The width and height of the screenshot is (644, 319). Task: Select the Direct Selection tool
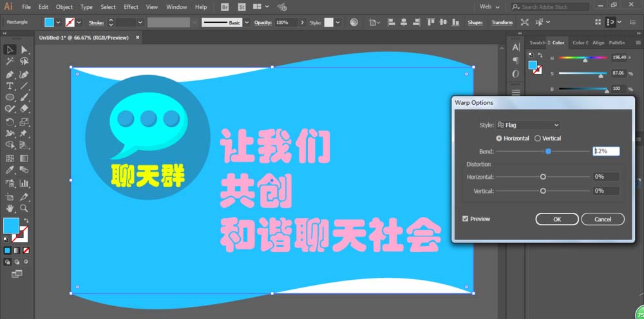point(24,50)
